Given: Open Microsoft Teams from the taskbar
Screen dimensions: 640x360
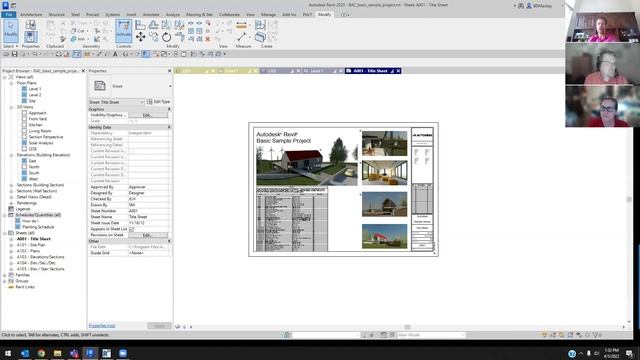Looking at the screenshot, I should [x=74, y=353].
